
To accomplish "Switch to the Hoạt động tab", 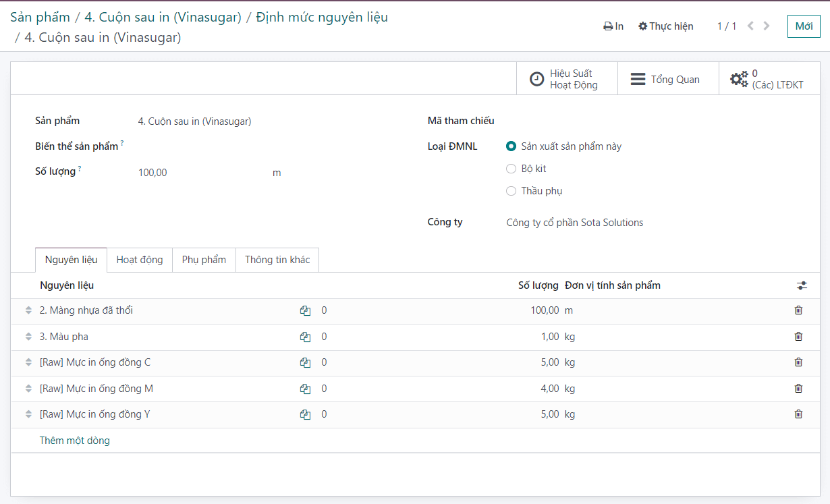I will (140, 260).
